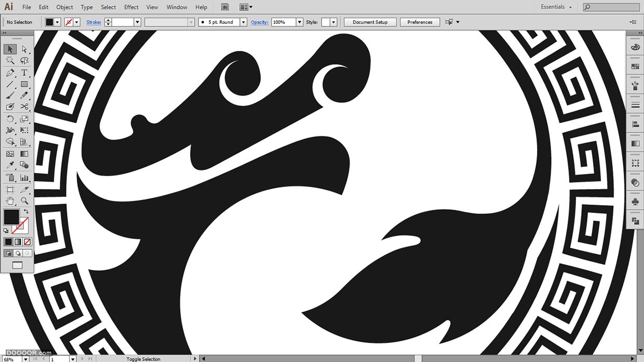644x362 pixels.
Task: Pick the Rectangle tool
Action: pos(24,84)
